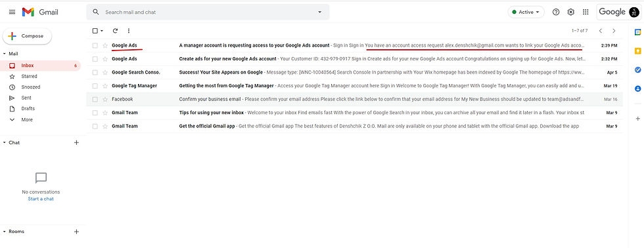Screen dimensions: 644x248
Task: Click the Start a chat link
Action: (41, 199)
